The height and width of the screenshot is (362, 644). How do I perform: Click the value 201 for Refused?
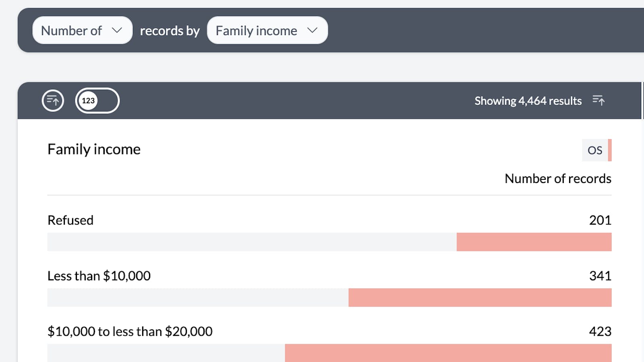tap(600, 220)
